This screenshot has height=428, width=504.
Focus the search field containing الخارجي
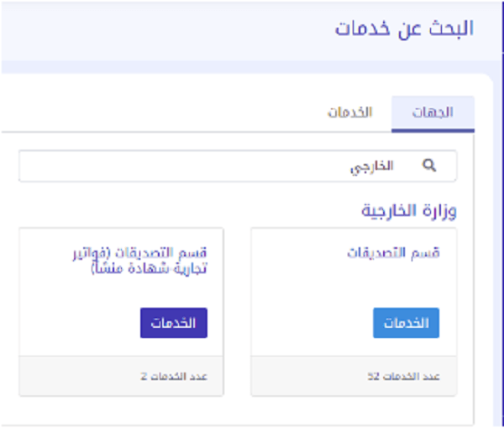point(238,166)
